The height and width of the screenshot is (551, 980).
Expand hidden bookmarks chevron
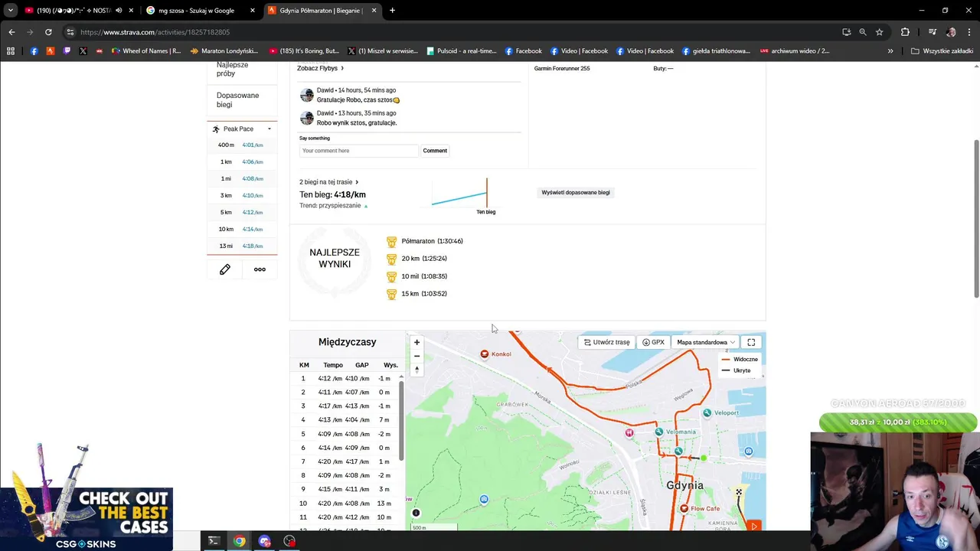coord(890,51)
